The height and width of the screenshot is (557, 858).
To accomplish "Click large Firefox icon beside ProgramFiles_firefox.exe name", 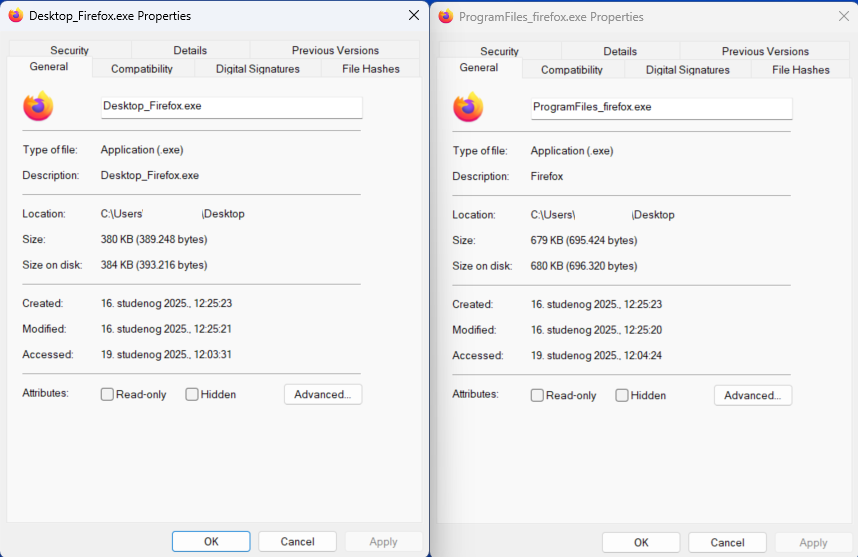I will 468,107.
